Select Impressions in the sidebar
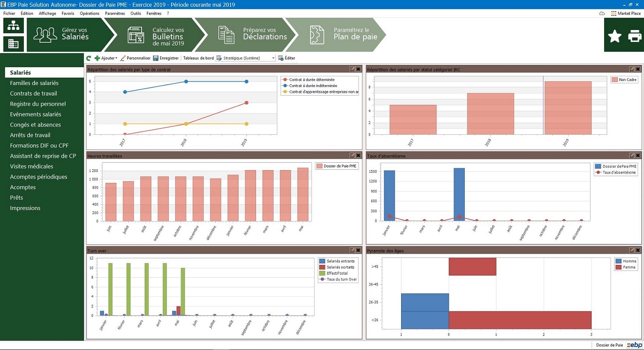Image resolution: width=644 pixels, height=350 pixels. pyautogui.click(x=25, y=208)
